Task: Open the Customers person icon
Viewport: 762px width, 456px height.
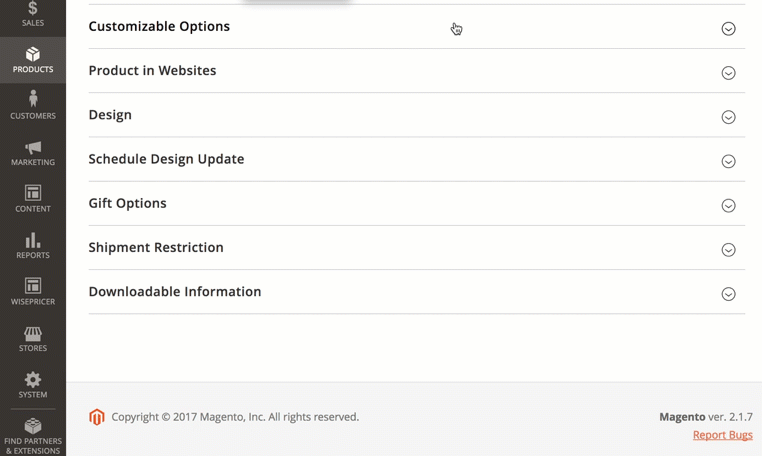Action: (x=33, y=99)
